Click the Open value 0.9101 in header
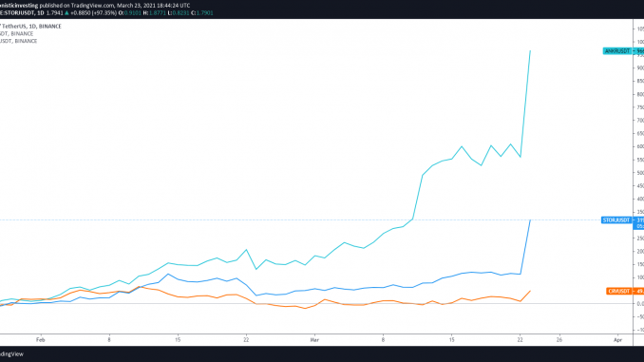Screen dimensions: 644x362 pyautogui.click(x=133, y=13)
